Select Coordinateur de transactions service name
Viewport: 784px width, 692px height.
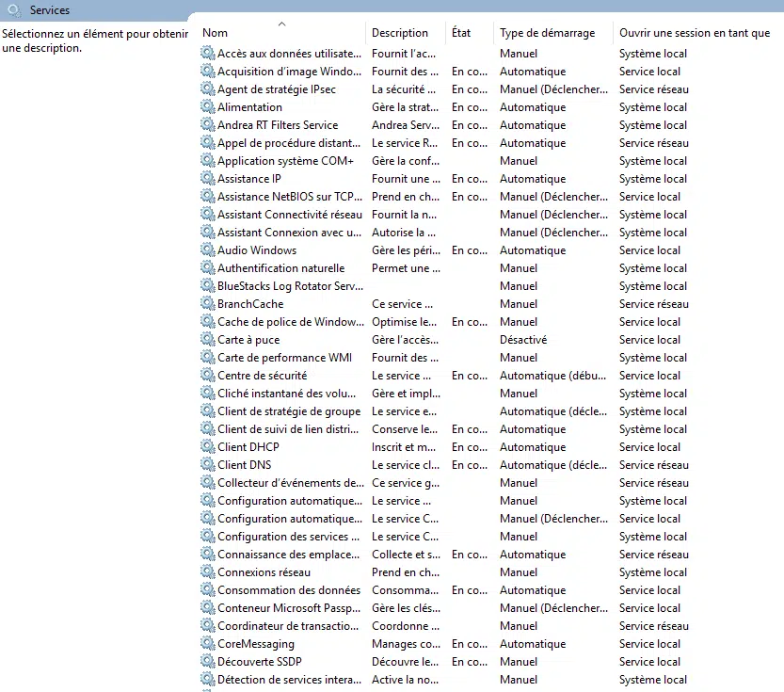pyautogui.click(x=288, y=626)
